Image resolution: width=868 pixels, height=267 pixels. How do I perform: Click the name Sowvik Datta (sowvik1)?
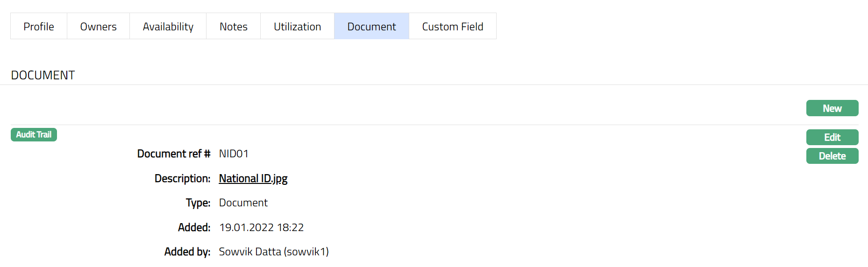[274, 252]
